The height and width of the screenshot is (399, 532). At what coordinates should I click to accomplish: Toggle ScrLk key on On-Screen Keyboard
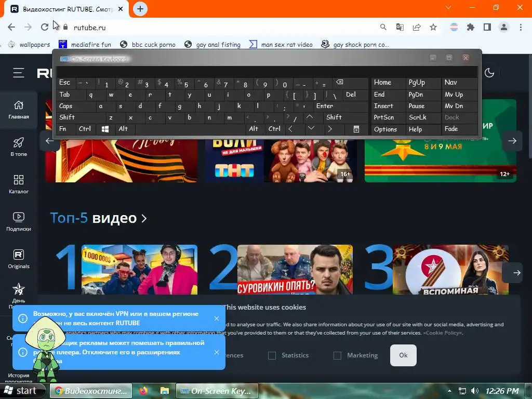tap(423, 117)
